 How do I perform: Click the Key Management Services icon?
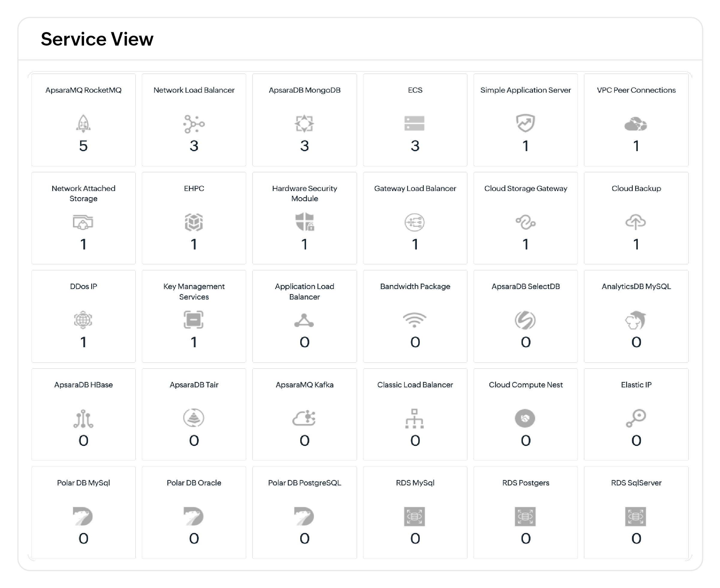pos(194,320)
